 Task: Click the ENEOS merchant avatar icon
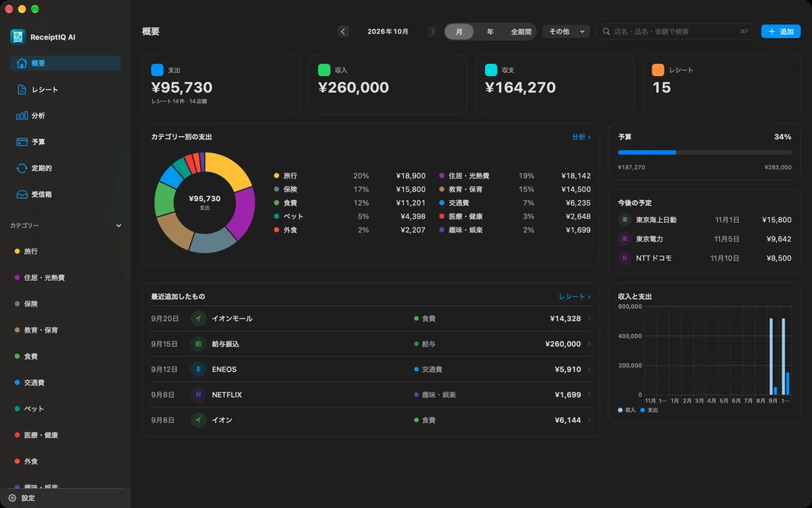coord(198,370)
